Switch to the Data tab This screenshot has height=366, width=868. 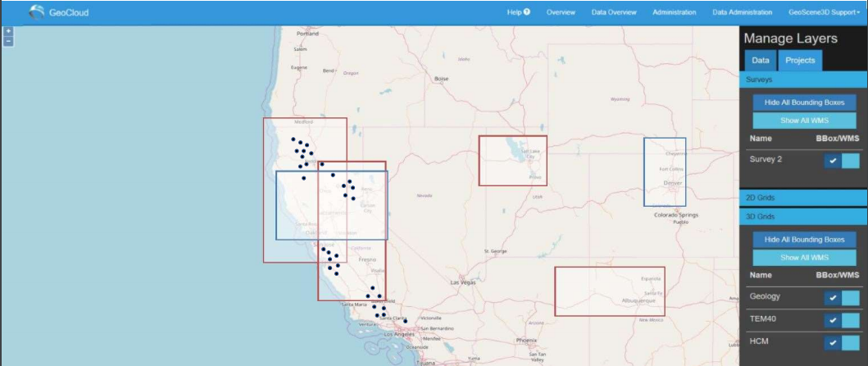coord(761,61)
